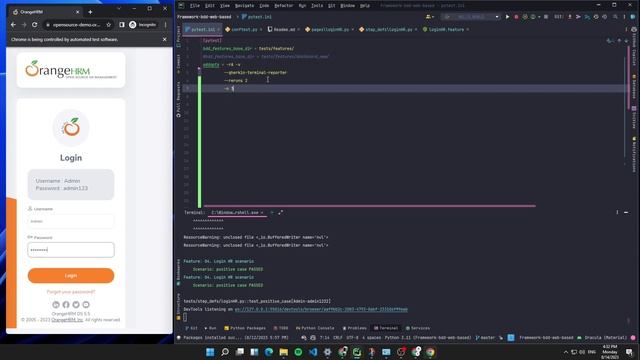Click the Username input field
The width and height of the screenshot is (640, 360).
(71, 221)
